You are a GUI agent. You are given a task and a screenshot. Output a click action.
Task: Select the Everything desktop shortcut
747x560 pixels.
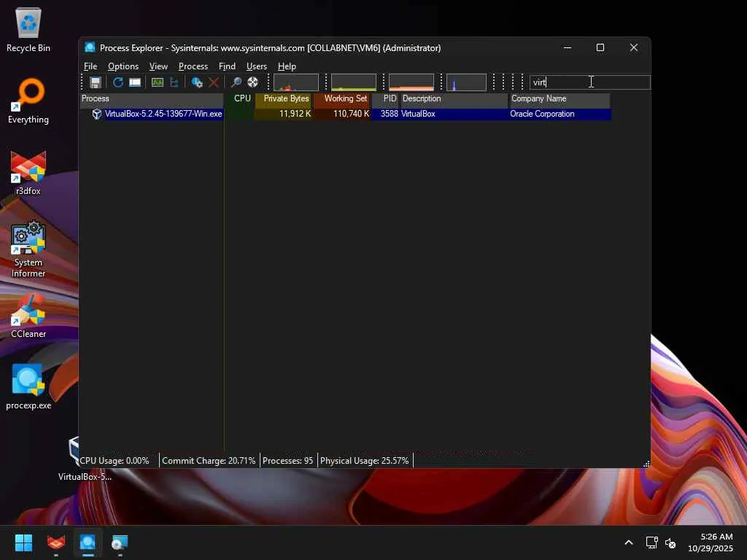click(x=28, y=101)
